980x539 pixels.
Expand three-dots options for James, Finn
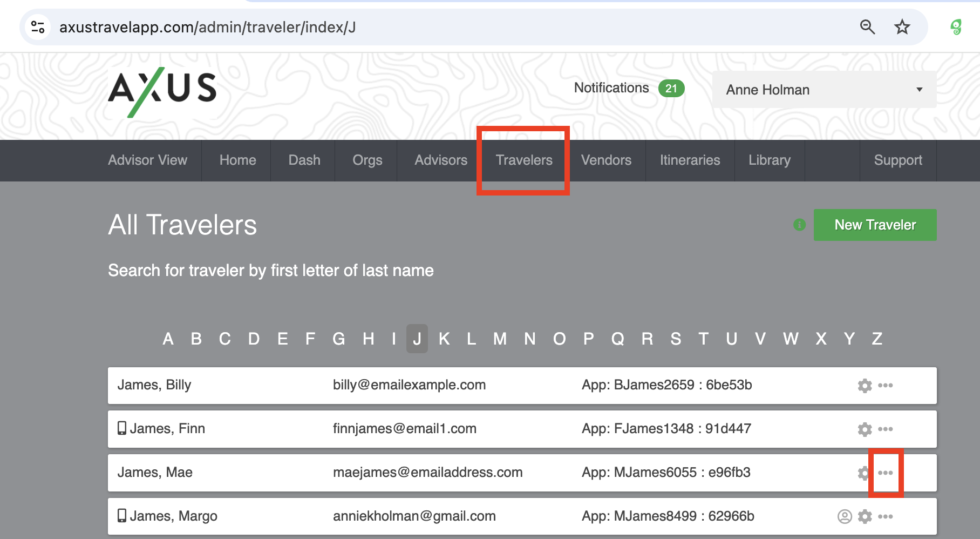click(885, 429)
